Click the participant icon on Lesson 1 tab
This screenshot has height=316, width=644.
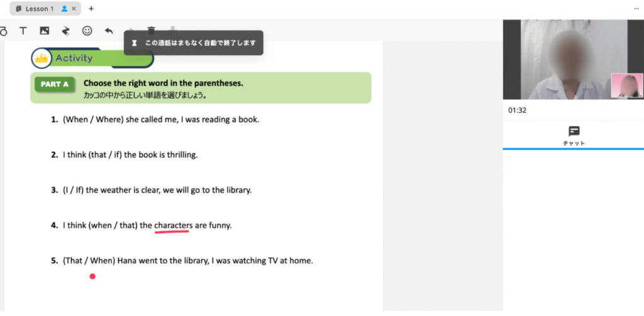(64, 9)
